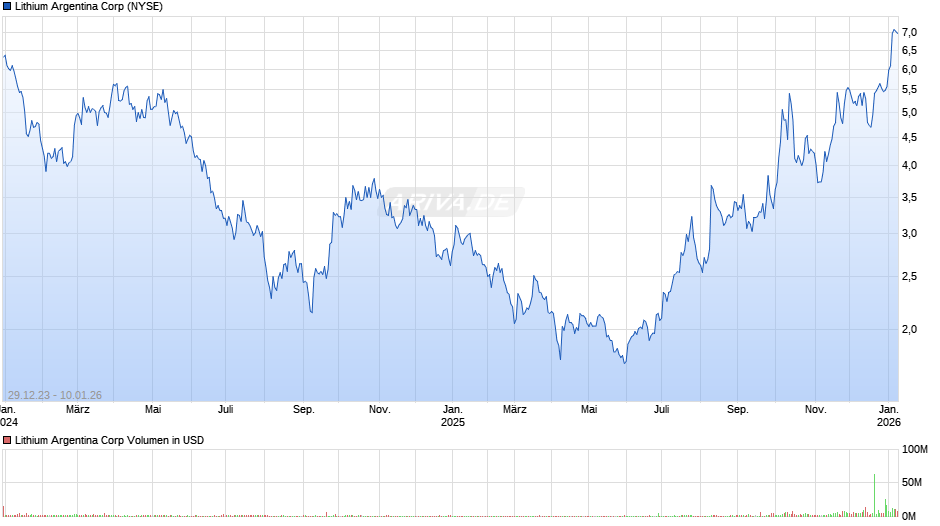Screen dimensions: 940x526
Task: Click the second 'Nov.' label in 2025
Action: (x=815, y=410)
